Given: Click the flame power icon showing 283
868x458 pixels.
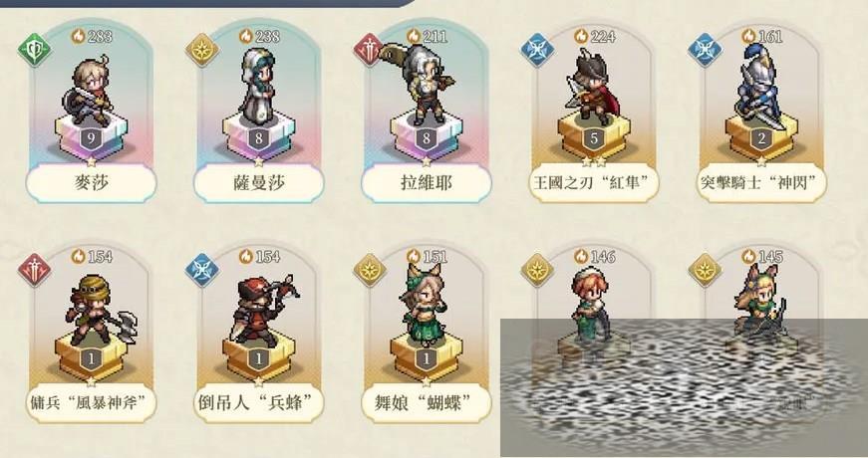Looking at the screenshot, I should tap(78, 36).
